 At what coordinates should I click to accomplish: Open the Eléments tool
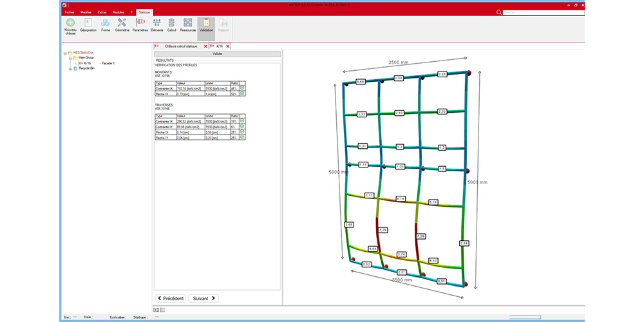pos(156,23)
